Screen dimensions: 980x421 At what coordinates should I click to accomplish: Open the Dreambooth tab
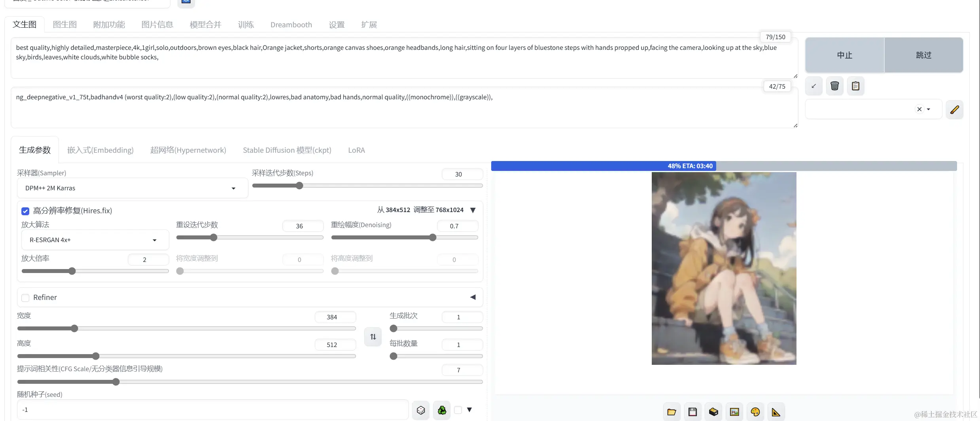(291, 25)
